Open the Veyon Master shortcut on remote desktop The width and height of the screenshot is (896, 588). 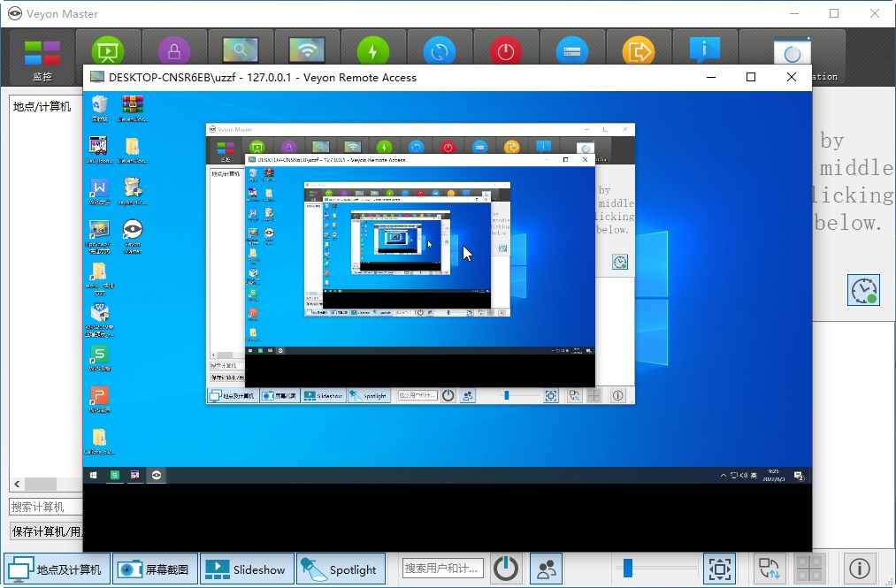pyautogui.click(x=133, y=236)
